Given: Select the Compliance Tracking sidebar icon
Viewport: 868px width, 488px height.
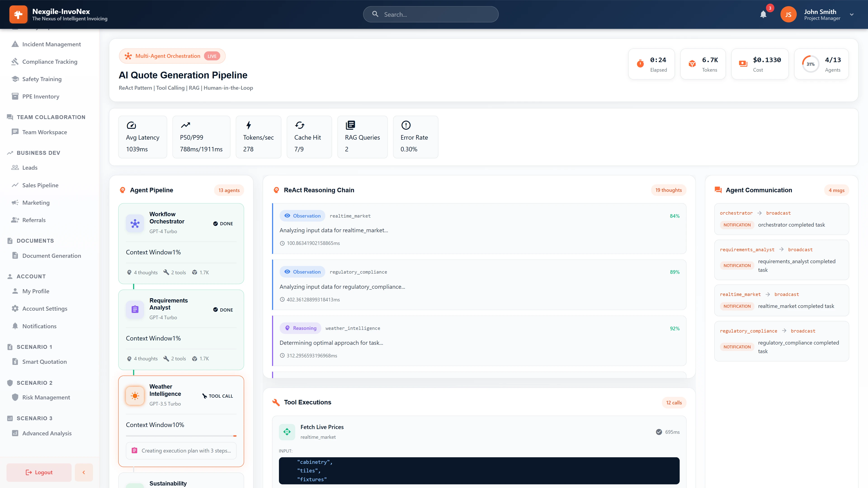Looking at the screenshot, I should 15,61.
